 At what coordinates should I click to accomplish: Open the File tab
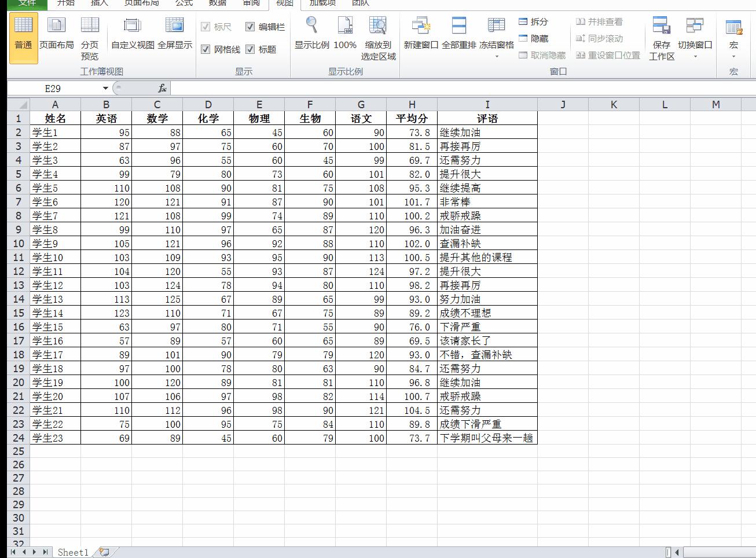tap(26, 3)
